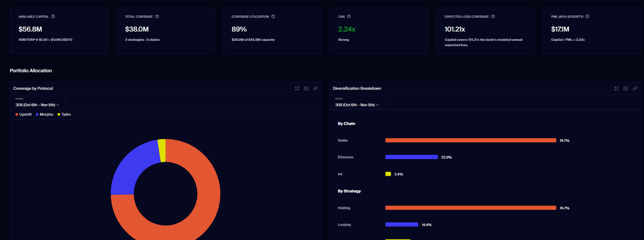Click the Stellar chain label
The height and width of the screenshot is (240, 644).
coord(343,140)
